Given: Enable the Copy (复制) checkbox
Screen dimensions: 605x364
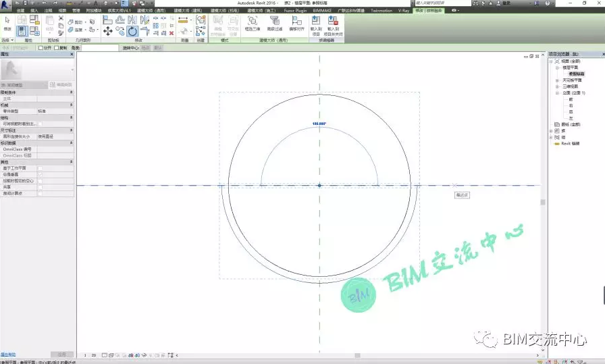Looking at the screenshot, I should pos(57,48).
